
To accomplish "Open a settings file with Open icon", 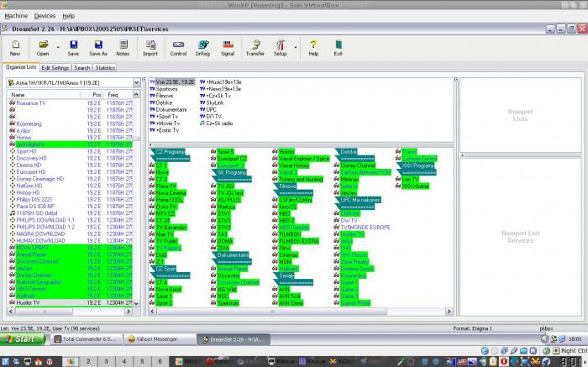I will pos(43,48).
